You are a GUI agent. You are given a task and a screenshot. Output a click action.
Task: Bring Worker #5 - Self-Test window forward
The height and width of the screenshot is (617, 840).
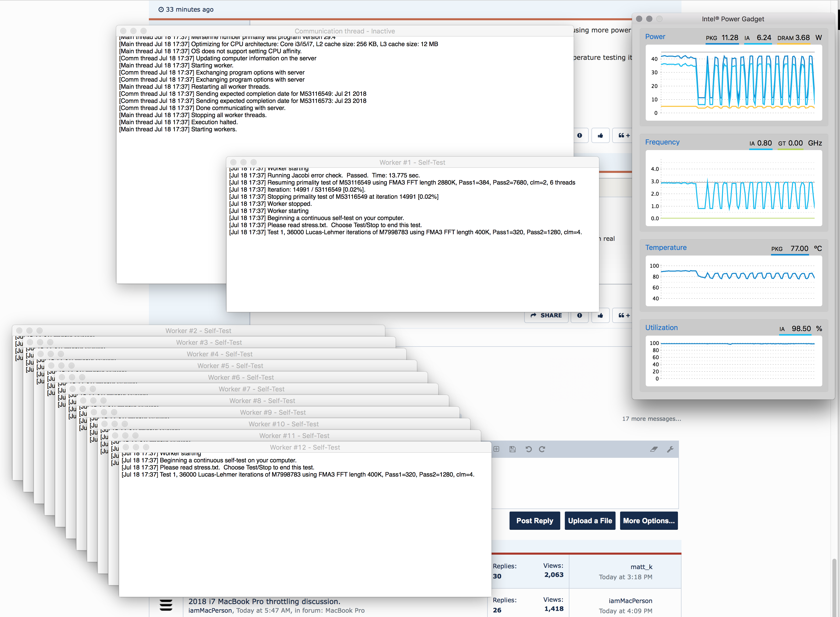pyautogui.click(x=230, y=366)
